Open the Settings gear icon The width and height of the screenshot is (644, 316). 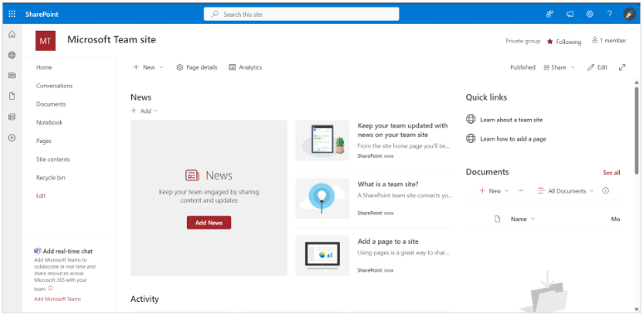(x=590, y=14)
